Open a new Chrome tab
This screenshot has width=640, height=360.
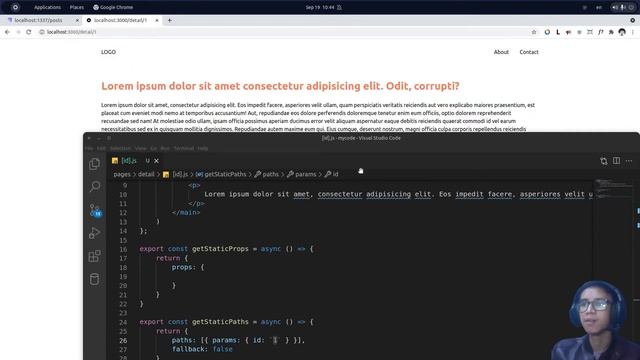(x=169, y=20)
